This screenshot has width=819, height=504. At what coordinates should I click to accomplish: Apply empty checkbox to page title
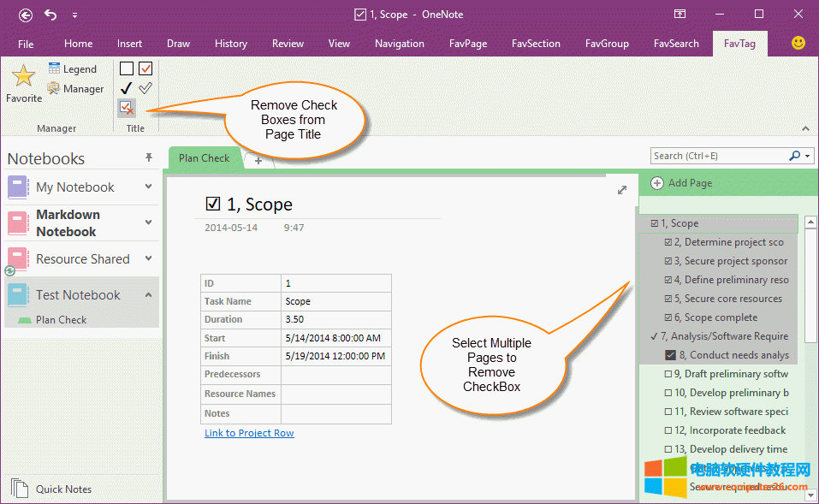pyautogui.click(x=127, y=68)
